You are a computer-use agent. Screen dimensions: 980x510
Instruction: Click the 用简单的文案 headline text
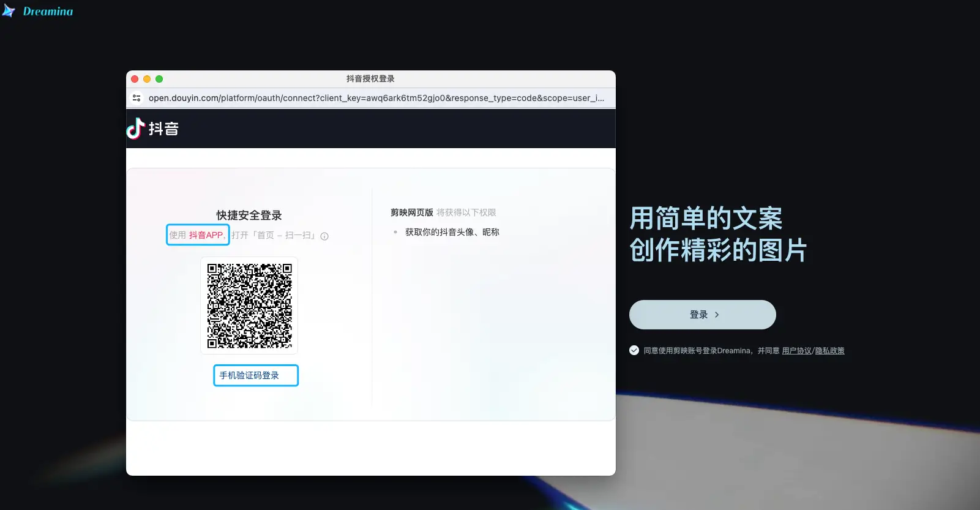point(706,219)
